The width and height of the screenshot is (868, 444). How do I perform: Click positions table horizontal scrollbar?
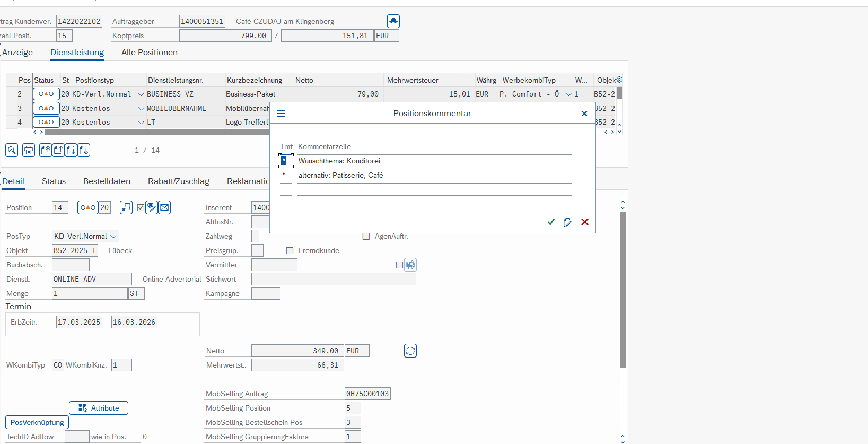coord(157,132)
